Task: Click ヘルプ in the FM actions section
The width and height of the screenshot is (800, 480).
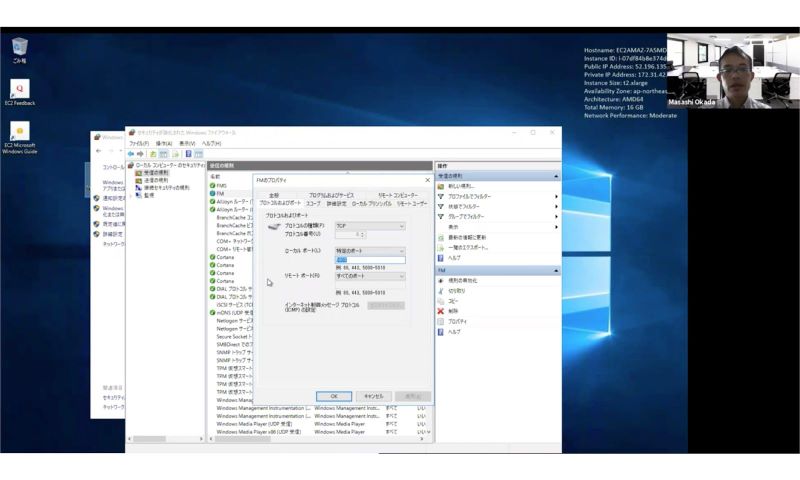Action: coord(454,332)
